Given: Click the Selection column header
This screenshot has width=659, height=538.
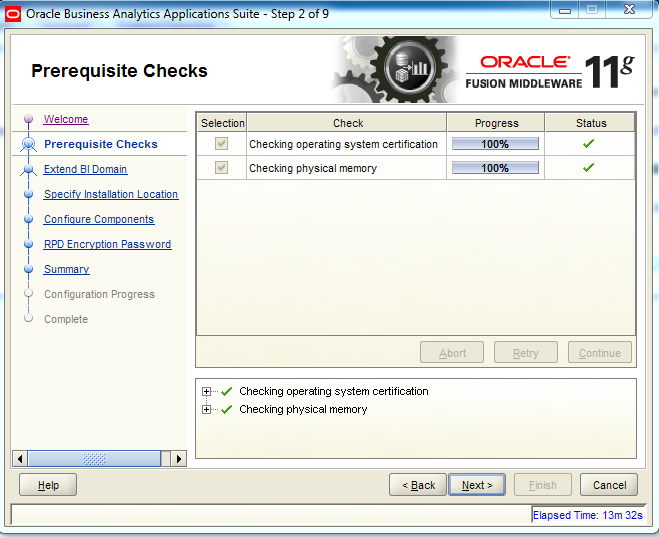Looking at the screenshot, I should point(222,123).
